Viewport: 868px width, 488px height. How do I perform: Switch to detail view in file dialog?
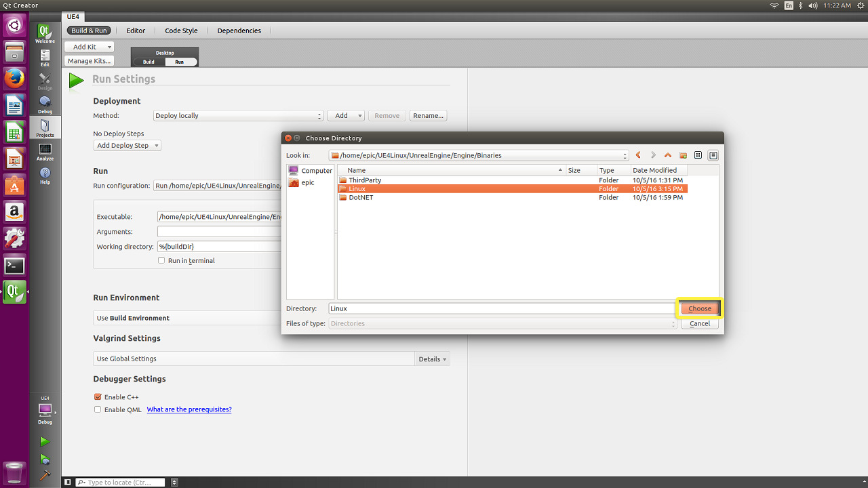pyautogui.click(x=713, y=155)
